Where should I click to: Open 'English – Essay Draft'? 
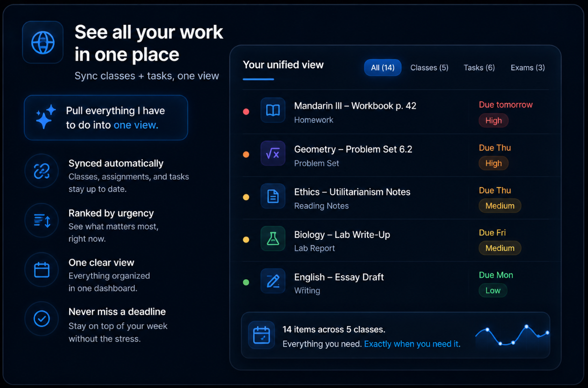[x=339, y=277]
